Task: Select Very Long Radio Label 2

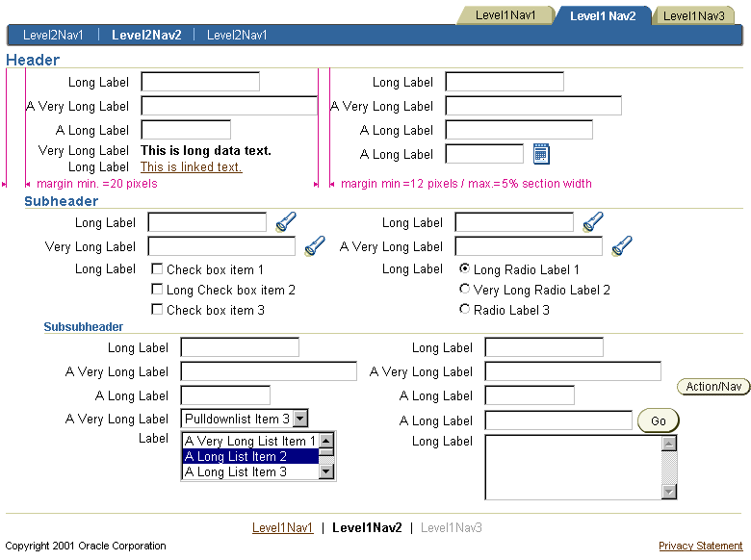Action: tap(464, 289)
